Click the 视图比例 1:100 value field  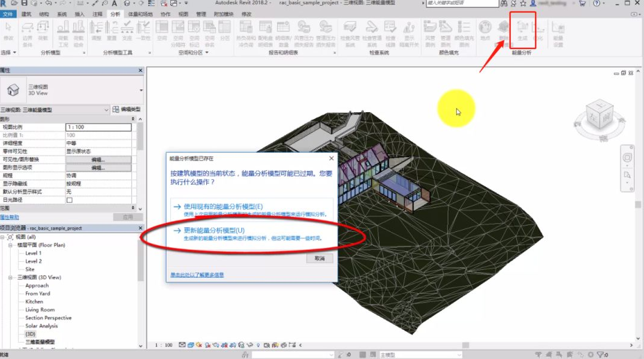[98, 127]
